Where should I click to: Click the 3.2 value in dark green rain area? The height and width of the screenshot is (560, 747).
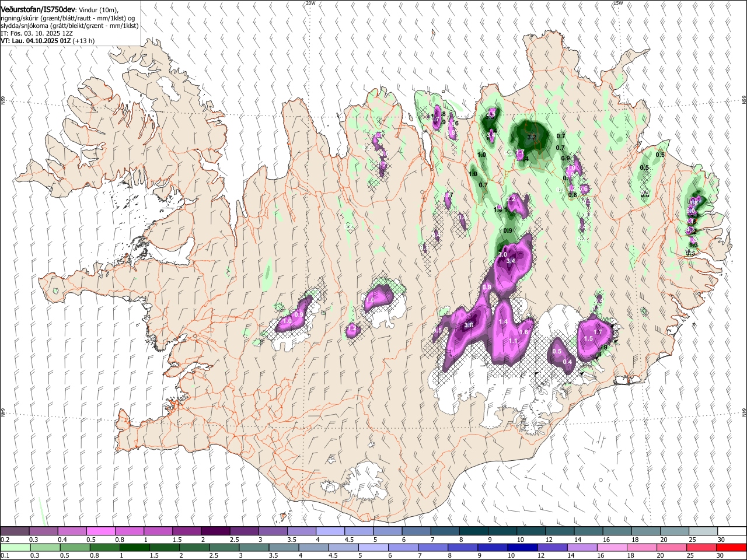tap(532, 137)
